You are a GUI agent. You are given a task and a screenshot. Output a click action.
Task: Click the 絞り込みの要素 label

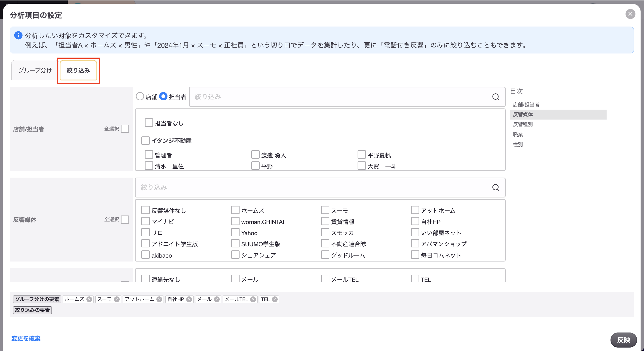click(32, 310)
